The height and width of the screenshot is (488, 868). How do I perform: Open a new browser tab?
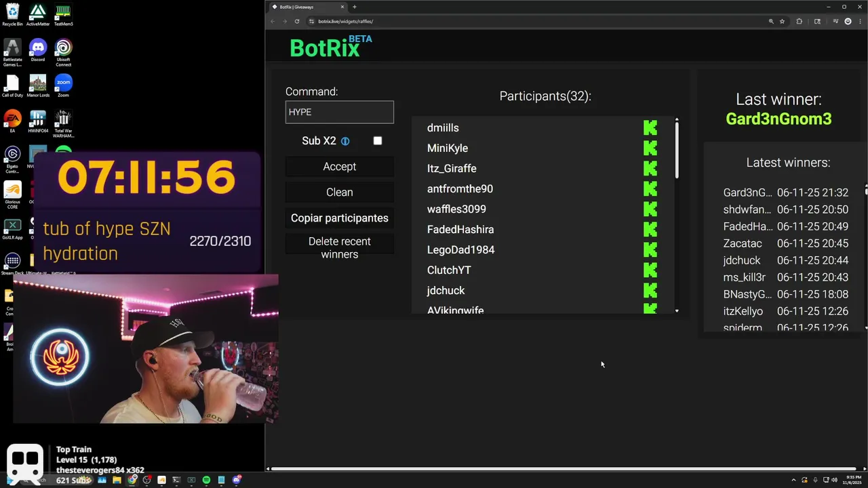[354, 7]
